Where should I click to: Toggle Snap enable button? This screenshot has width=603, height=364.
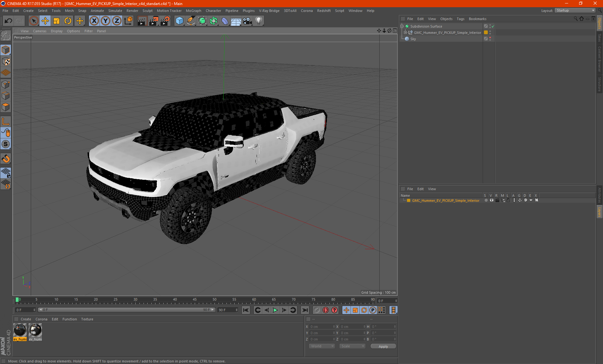pos(6,159)
